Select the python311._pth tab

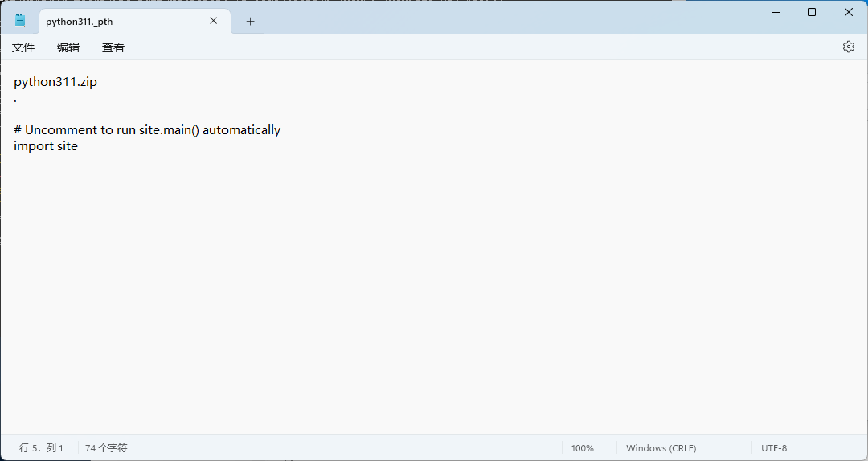(121, 22)
